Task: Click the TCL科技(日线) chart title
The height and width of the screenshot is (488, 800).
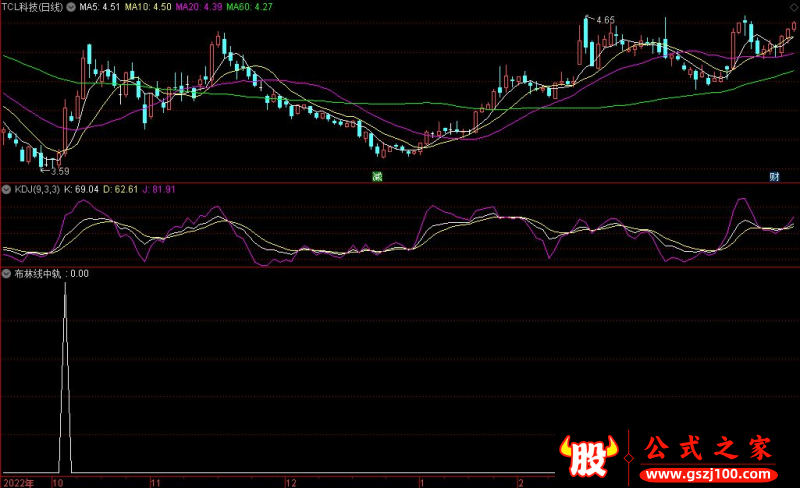Action: coord(38,7)
